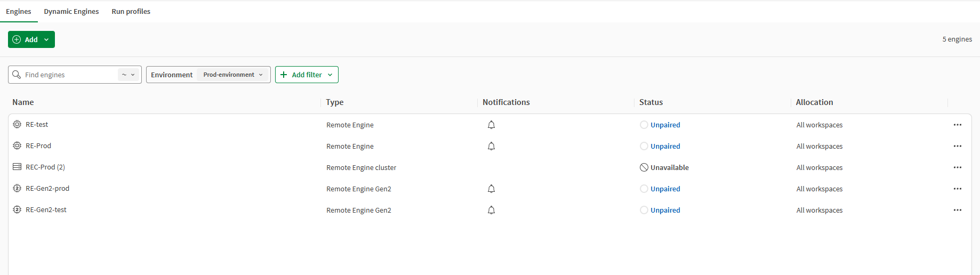
Task: Switch to the Dynamic Engines tab
Action: [71, 11]
